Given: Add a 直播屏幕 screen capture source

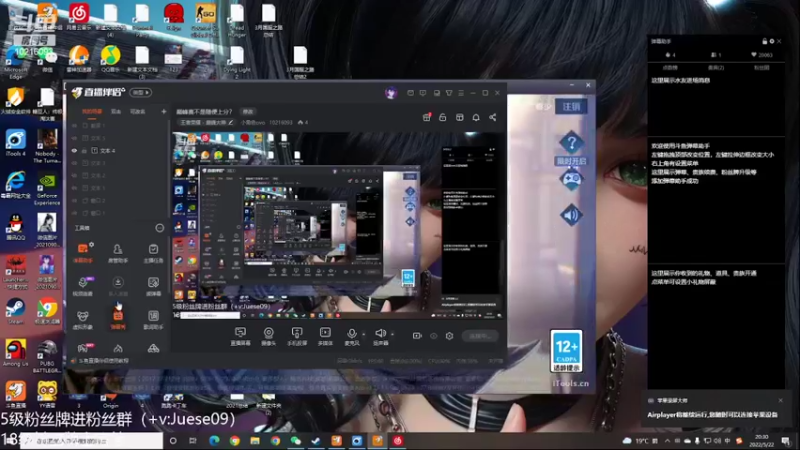Looking at the screenshot, I should (240, 337).
